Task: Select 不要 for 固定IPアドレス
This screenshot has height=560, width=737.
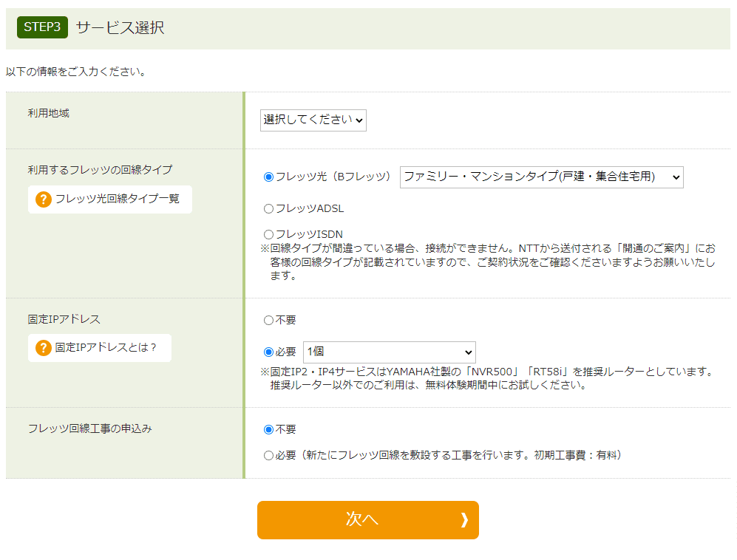Action: coord(268,321)
